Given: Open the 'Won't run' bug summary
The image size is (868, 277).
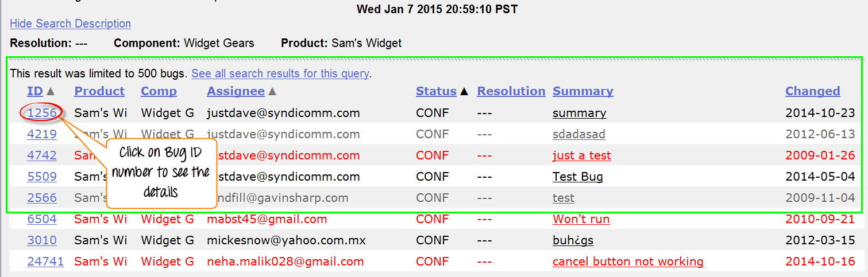Looking at the screenshot, I should [x=581, y=219].
